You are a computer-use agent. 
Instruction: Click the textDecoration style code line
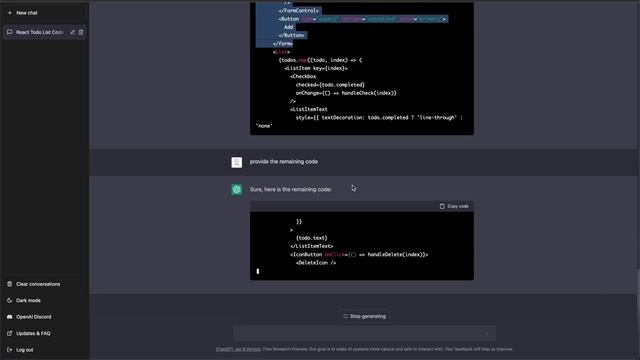coord(380,118)
